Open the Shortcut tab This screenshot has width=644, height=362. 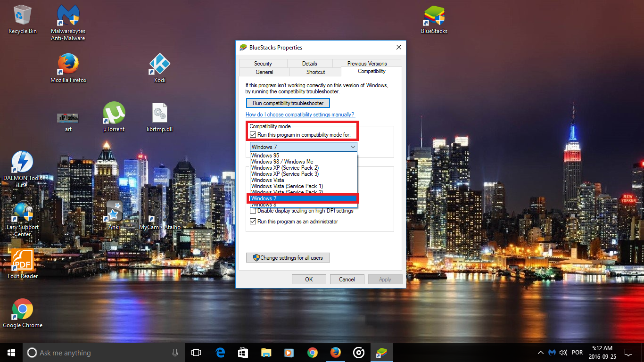click(x=315, y=72)
